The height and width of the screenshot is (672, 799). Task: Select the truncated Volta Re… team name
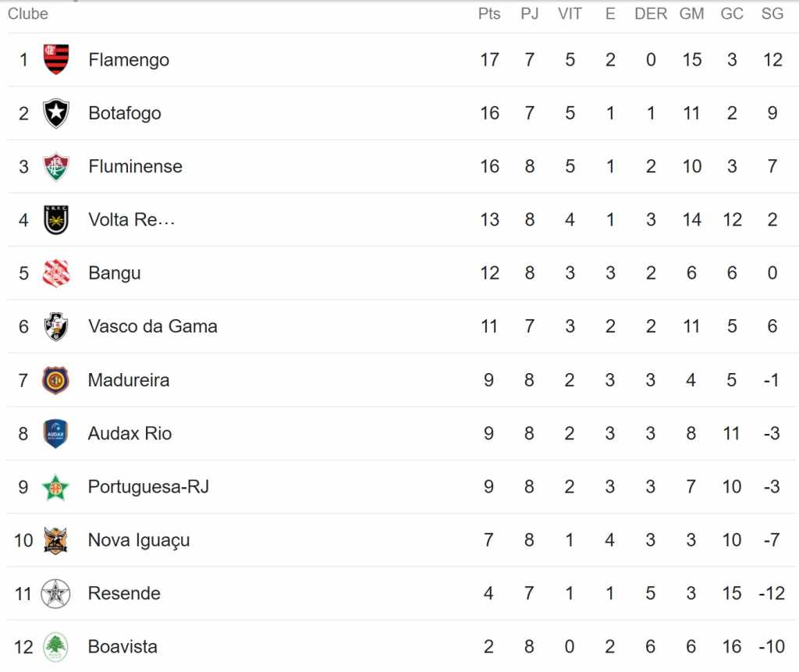[x=131, y=220]
